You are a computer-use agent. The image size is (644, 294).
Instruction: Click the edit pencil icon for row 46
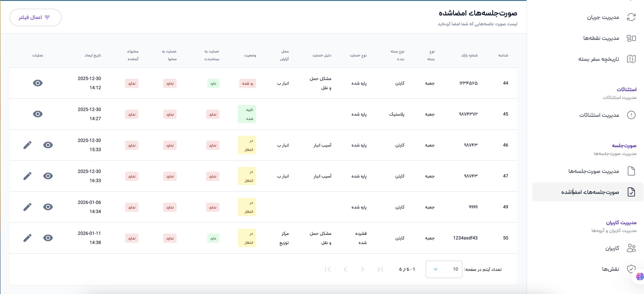[x=28, y=145]
